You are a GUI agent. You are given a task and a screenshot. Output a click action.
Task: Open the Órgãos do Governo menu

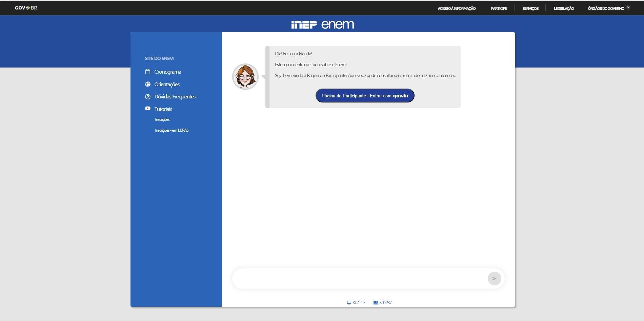pyautogui.click(x=606, y=8)
